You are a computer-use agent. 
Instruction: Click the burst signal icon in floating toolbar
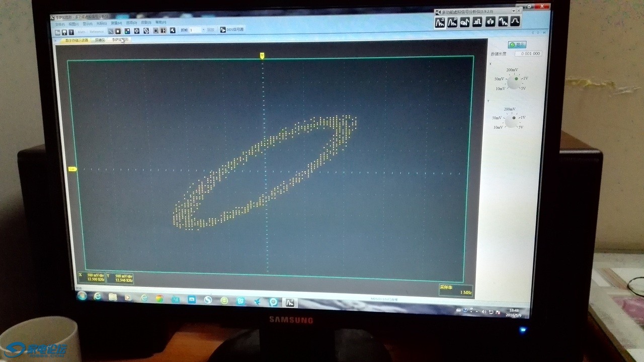click(491, 22)
